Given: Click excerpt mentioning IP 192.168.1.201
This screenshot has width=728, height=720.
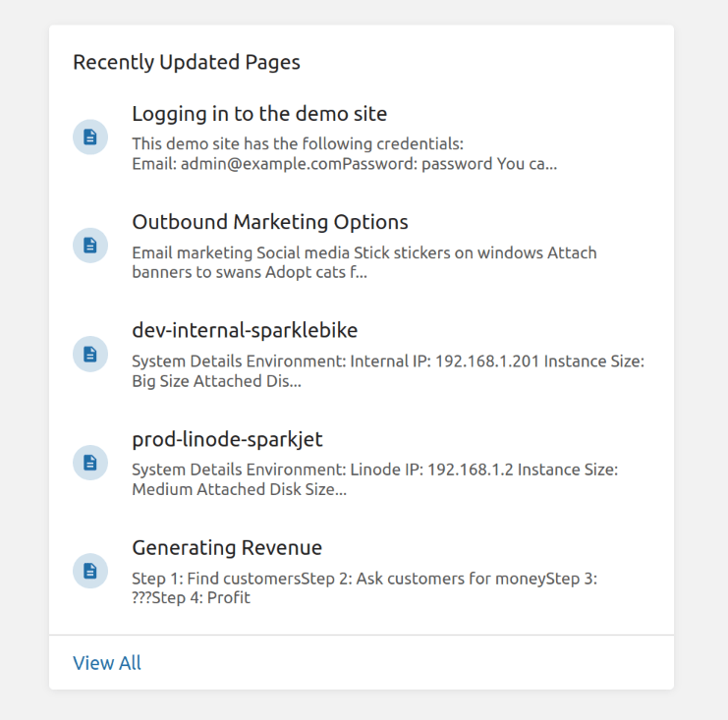Looking at the screenshot, I should pyautogui.click(x=388, y=371).
